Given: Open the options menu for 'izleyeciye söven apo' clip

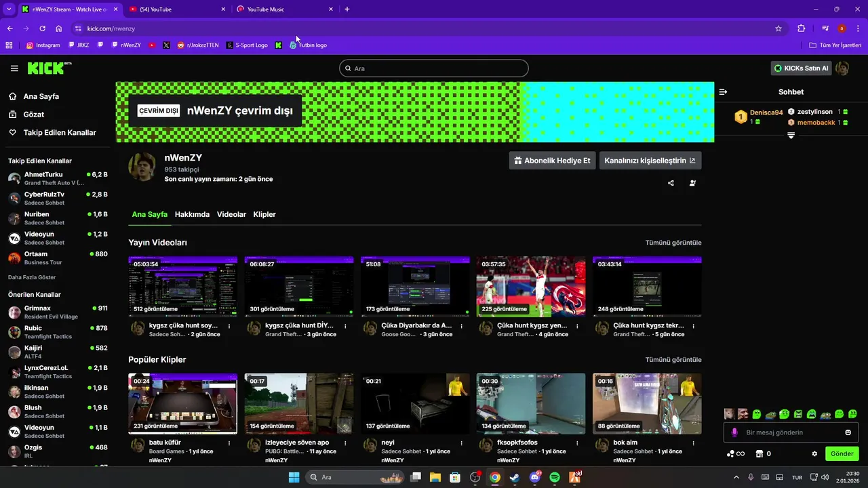Looking at the screenshot, I should (346, 443).
